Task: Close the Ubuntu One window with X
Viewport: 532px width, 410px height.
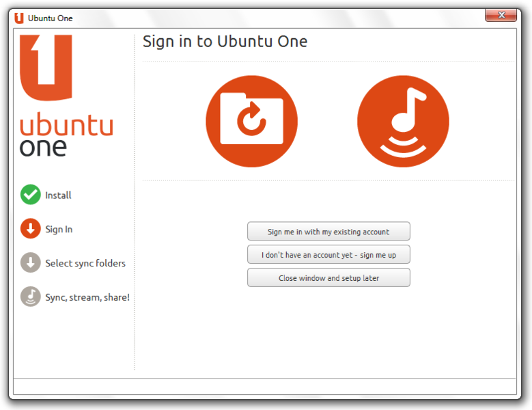Action: (501, 15)
